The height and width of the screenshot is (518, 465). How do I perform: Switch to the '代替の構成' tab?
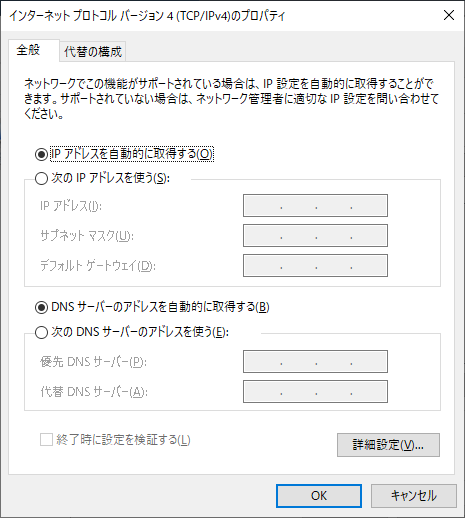pyautogui.click(x=93, y=52)
